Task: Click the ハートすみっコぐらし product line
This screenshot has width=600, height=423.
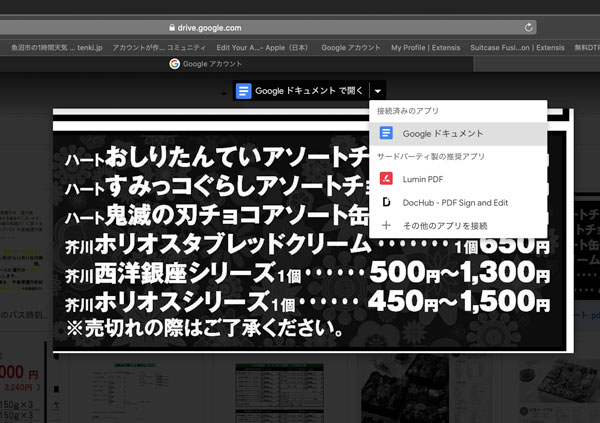Action: 217,186
